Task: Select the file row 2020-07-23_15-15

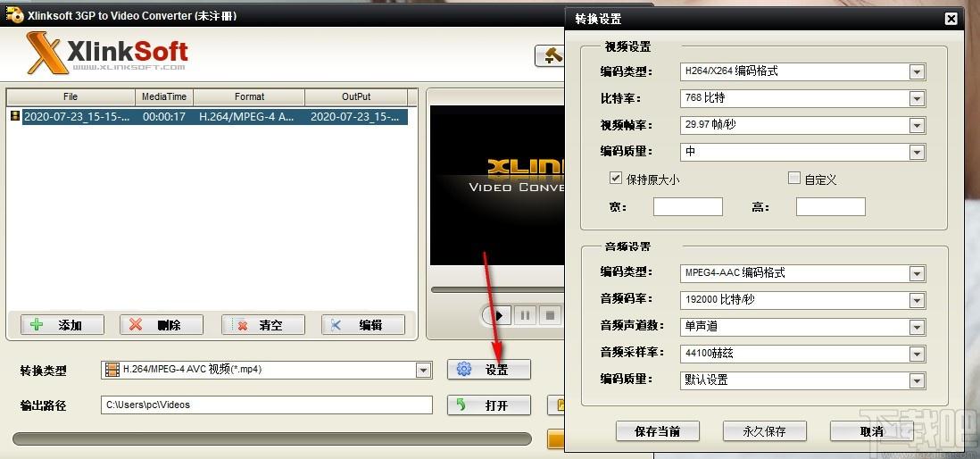Action: click(x=215, y=117)
